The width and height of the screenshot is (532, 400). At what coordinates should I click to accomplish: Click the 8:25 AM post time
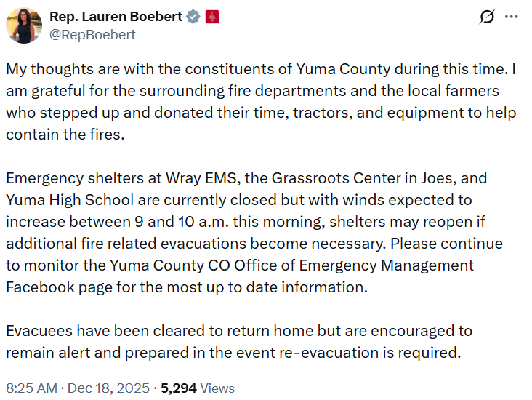(x=31, y=388)
